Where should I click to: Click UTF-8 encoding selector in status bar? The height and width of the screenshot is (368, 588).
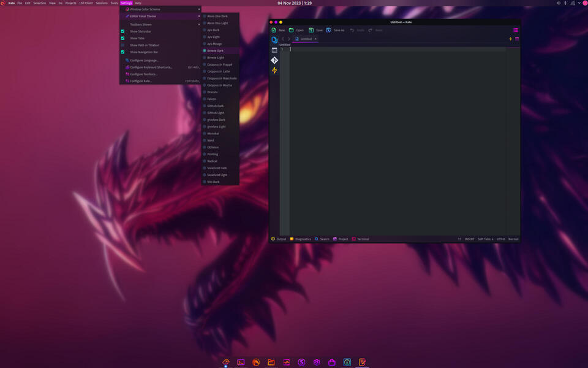[500, 239]
